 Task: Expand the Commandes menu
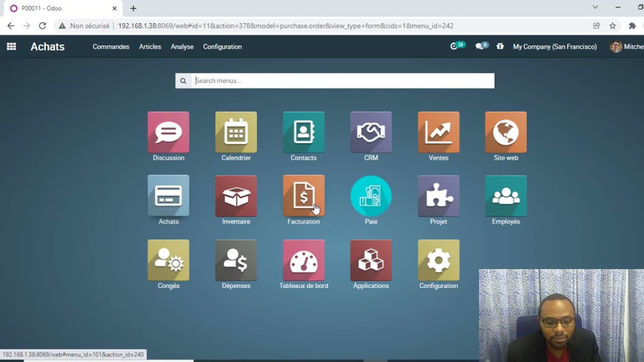(111, 47)
